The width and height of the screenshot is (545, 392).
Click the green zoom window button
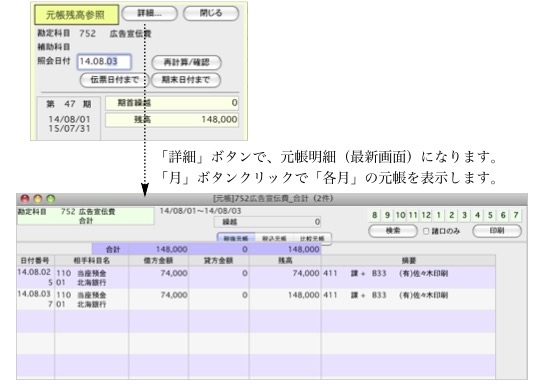[51, 199]
